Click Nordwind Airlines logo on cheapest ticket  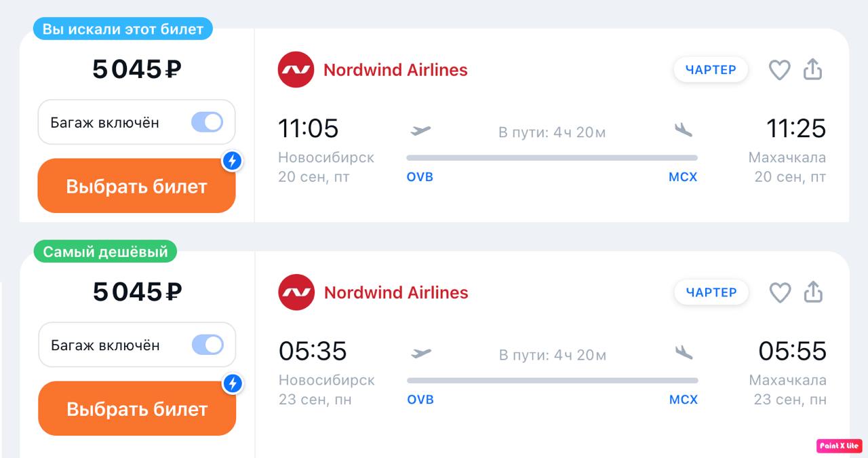[296, 292]
